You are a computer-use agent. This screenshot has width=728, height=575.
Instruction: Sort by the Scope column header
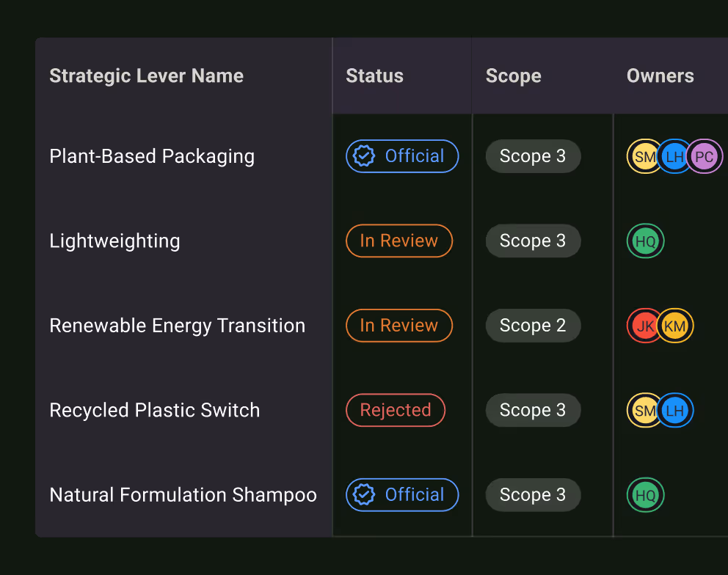[513, 76]
